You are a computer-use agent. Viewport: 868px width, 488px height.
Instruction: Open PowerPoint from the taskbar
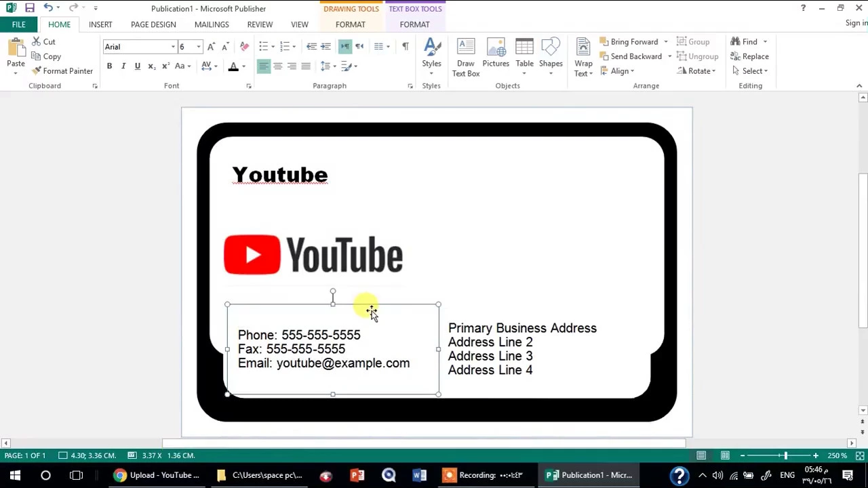pyautogui.click(x=357, y=475)
